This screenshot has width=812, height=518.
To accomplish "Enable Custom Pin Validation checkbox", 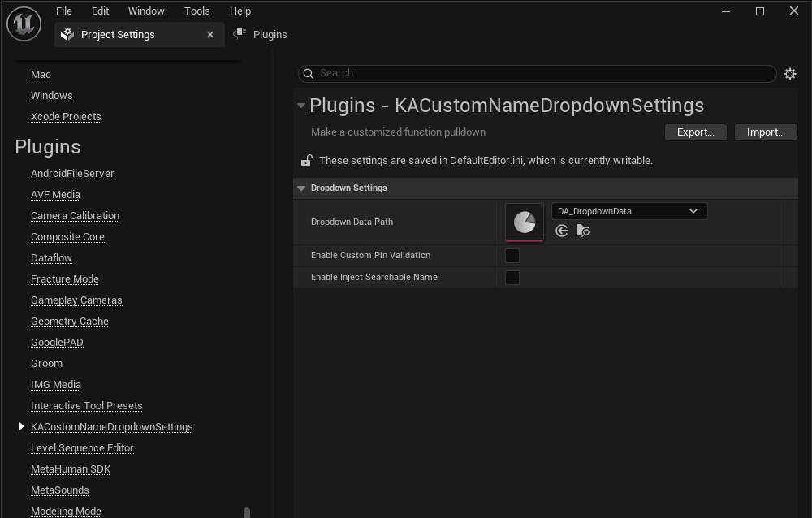I will pos(512,256).
